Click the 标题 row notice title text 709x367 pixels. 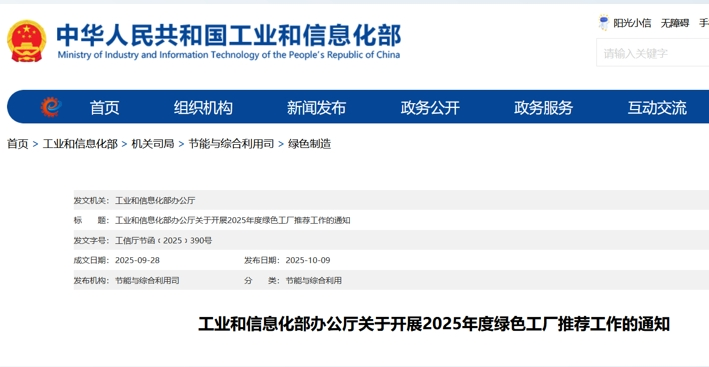tap(232, 220)
